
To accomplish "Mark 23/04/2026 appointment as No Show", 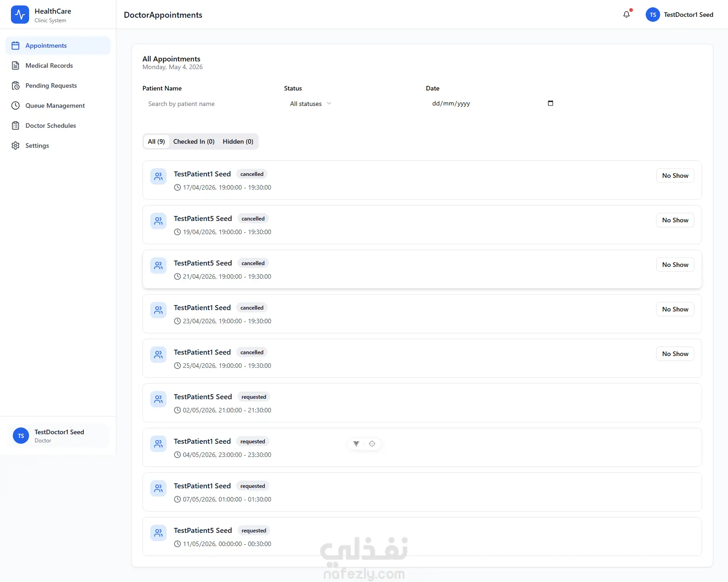I will (x=675, y=309).
